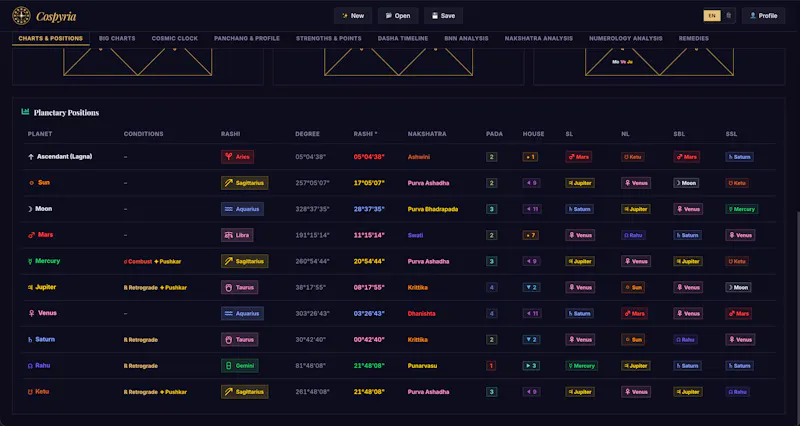
Task: Click the Saturn planet symbol
Action: [30, 340]
